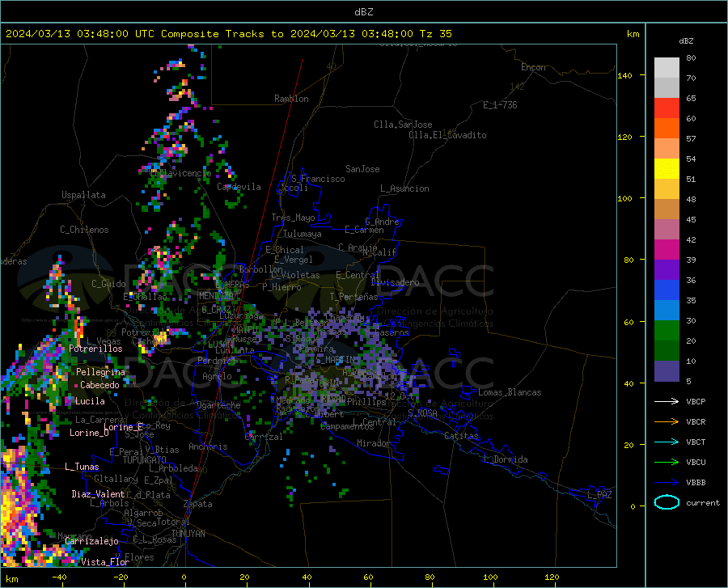Click the green VBCU arrow in legend
Image resolution: width=728 pixels, height=588 pixels.
coord(667,462)
